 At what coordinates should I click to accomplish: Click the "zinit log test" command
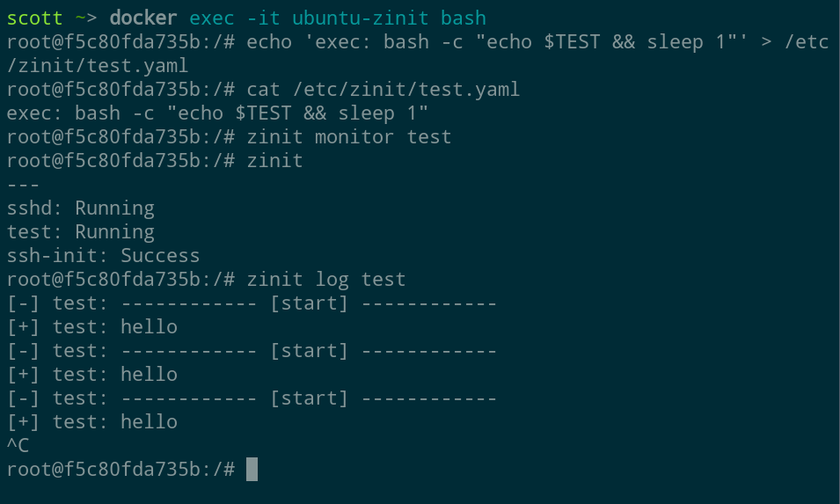pos(326,279)
